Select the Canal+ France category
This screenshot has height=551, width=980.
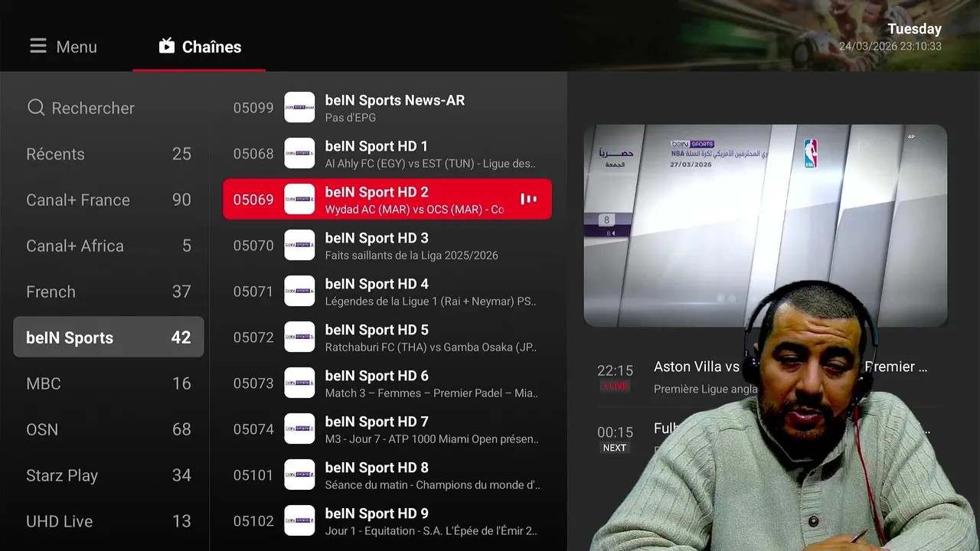point(109,200)
